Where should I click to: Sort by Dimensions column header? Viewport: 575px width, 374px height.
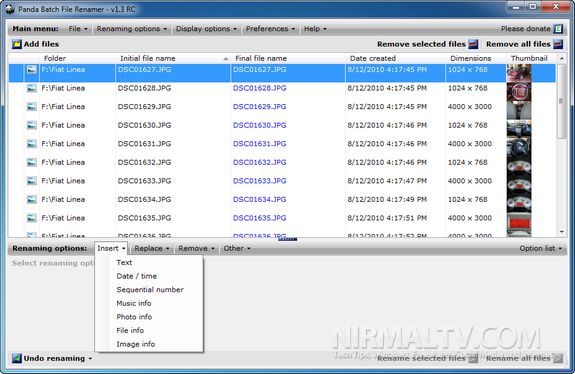pyautogui.click(x=476, y=58)
